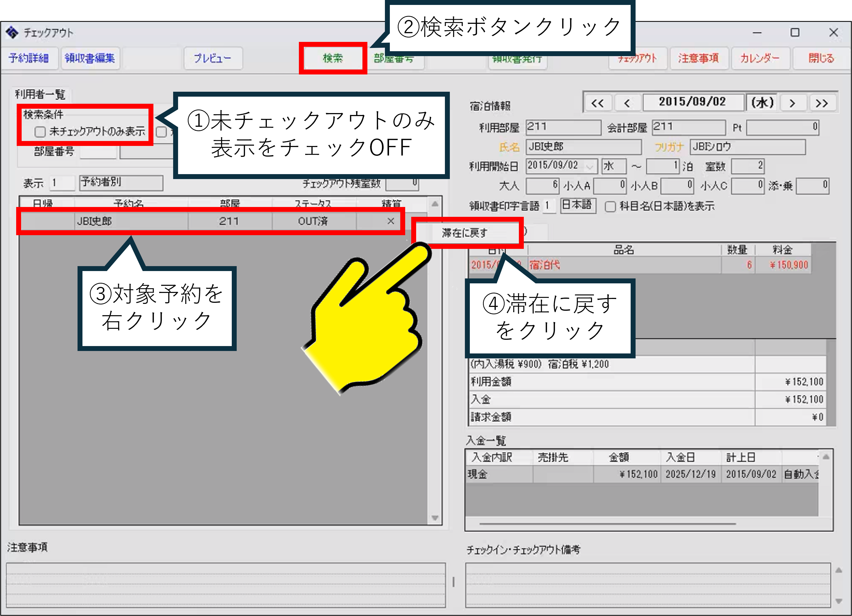Open the カレンダー calendar
The height and width of the screenshot is (616, 852).
point(760,58)
